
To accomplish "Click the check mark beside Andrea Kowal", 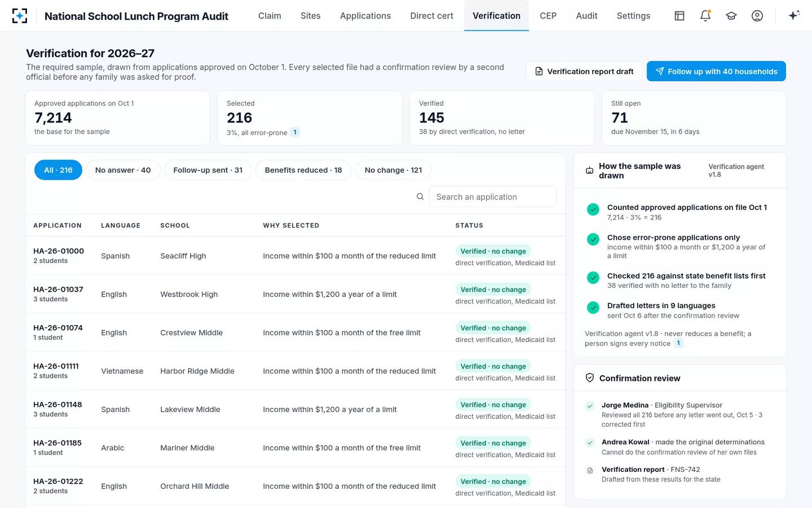I will [x=590, y=443].
